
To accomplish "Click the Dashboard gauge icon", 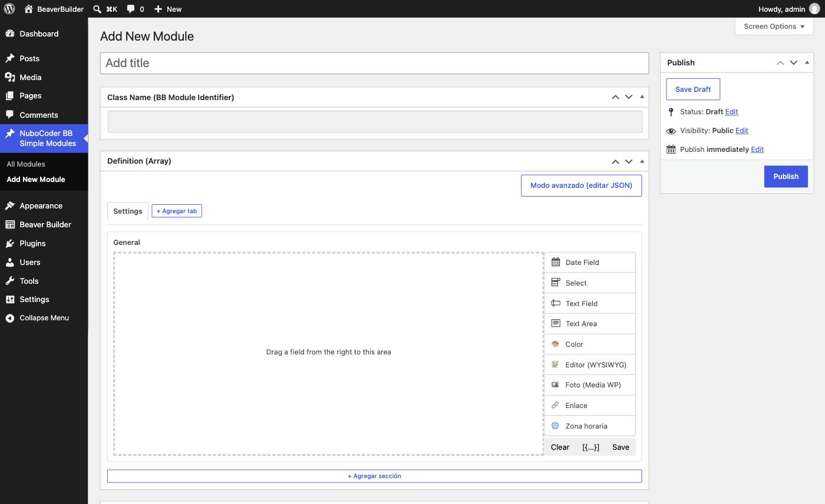I will point(10,34).
